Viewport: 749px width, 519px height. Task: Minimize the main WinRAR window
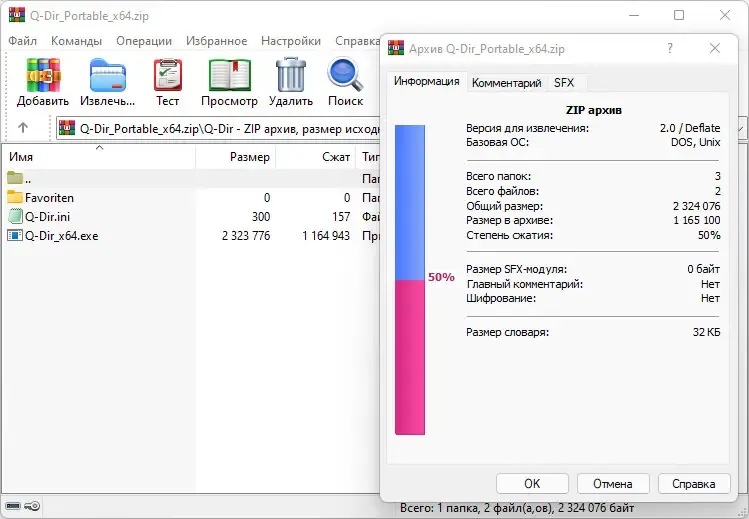coord(634,15)
